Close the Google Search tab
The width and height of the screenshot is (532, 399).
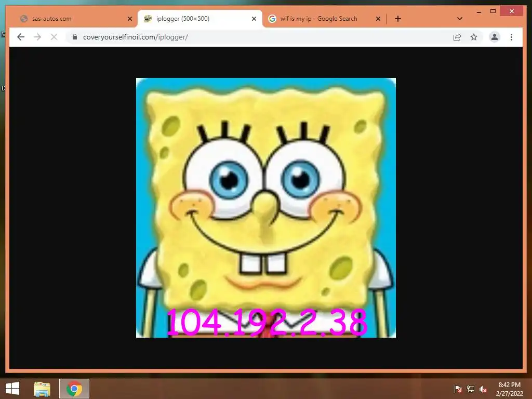pos(378,19)
